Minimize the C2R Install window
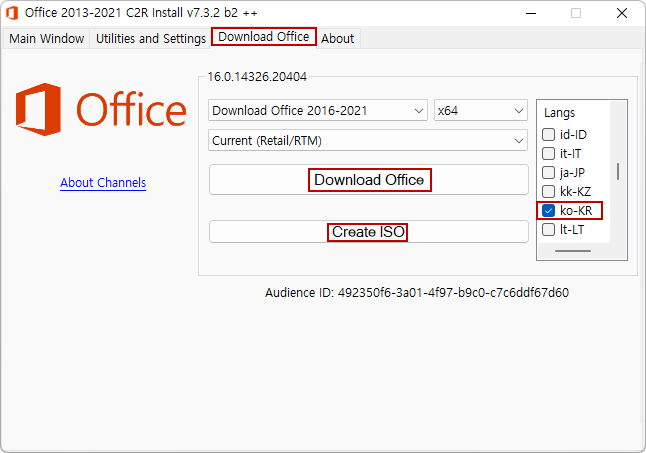Screen dimensions: 646x453 pyautogui.click(x=531, y=13)
